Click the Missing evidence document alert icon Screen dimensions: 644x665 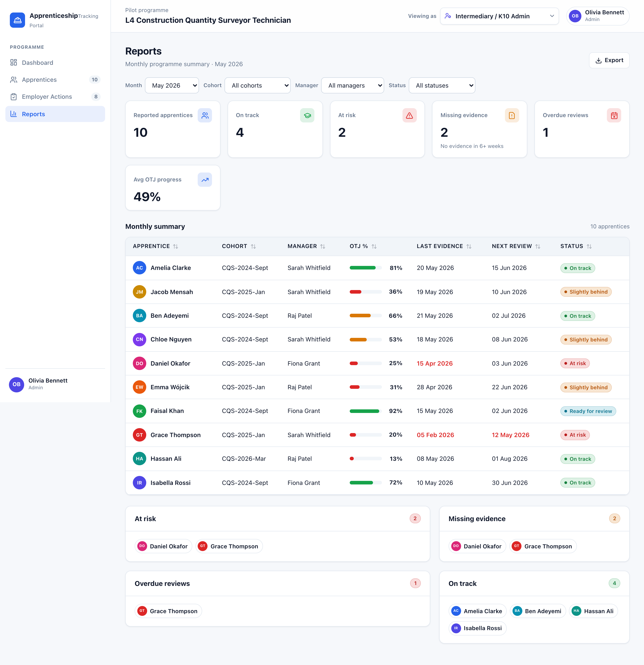(x=512, y=115)
